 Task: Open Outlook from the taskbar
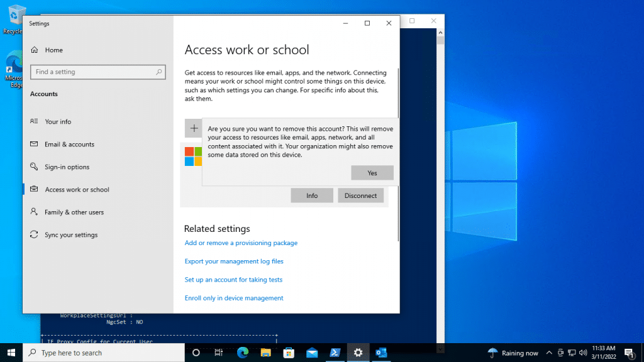point(381,353)
